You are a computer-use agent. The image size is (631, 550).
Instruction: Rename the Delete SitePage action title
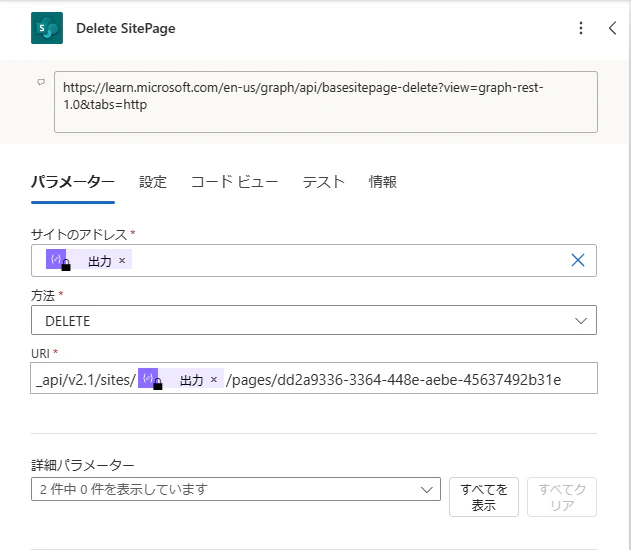(126, 29)
